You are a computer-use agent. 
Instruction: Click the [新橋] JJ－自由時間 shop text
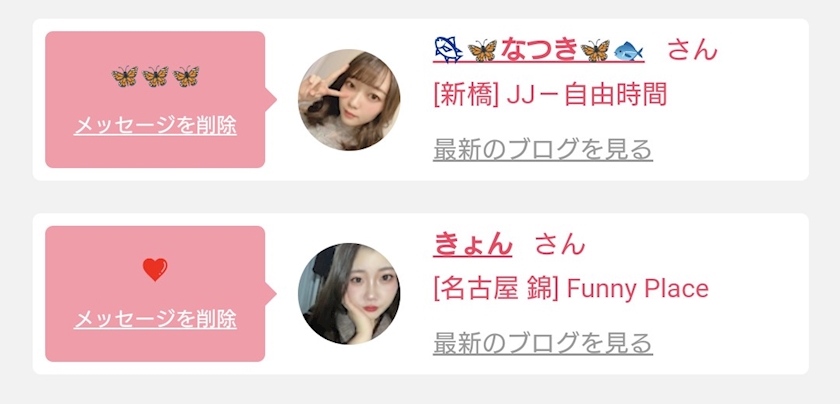click(550, 96)
